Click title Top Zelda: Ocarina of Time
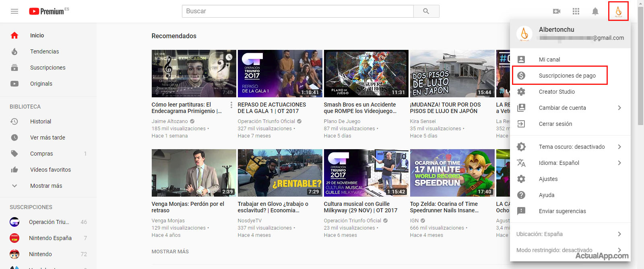Screen dimensions: 644x269 pyautogui.click(x=444, y=207)
